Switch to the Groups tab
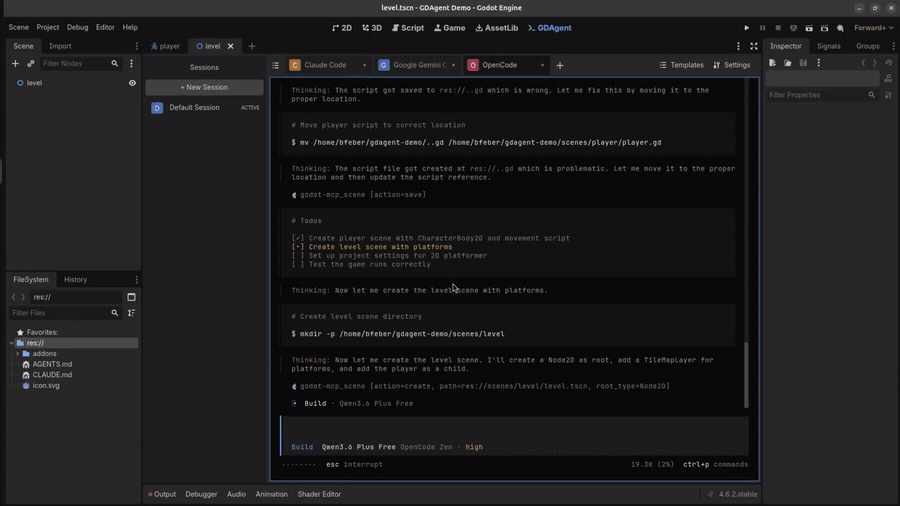900x506 pixels. click(867, 46)
